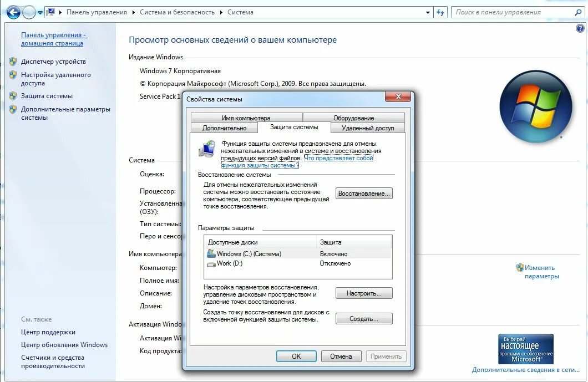Viewport: 588px width, 382px height.
Task: Click the magnifier search icon
Action: coord(578,12)
